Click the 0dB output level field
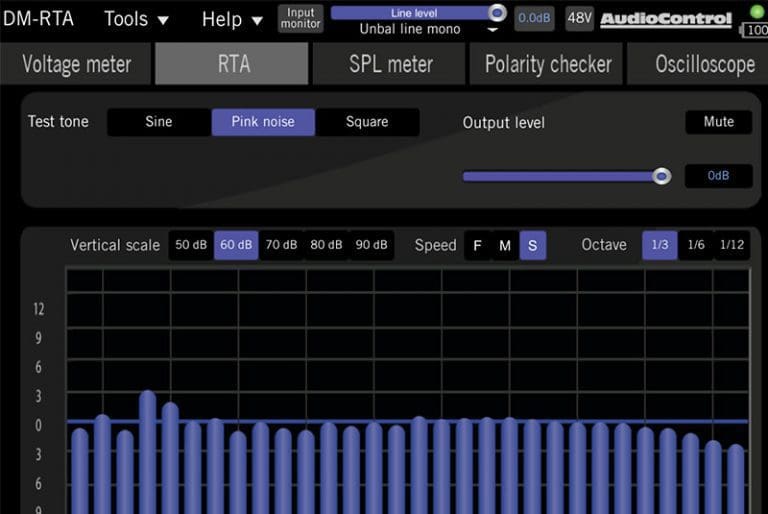Image resolution: width=768 pixels, height=514 pixels. point(718,176)
